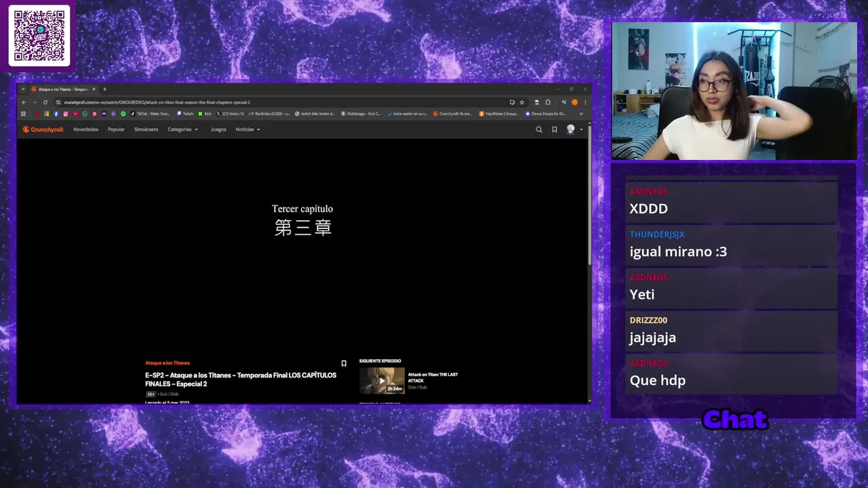Open the Chrome three-dot menu
868x488 pixels.
point(585,102)
